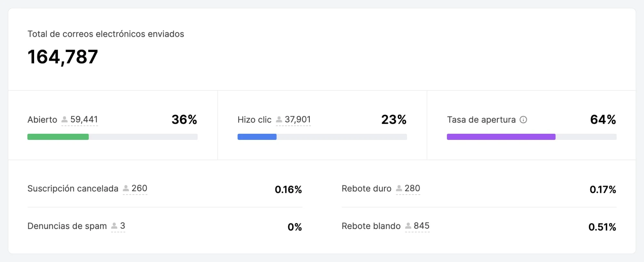This screenshot has width=644, height=262.
Task: Click the purple Tasa de apertura bar
Action: [x=501, y=137]
